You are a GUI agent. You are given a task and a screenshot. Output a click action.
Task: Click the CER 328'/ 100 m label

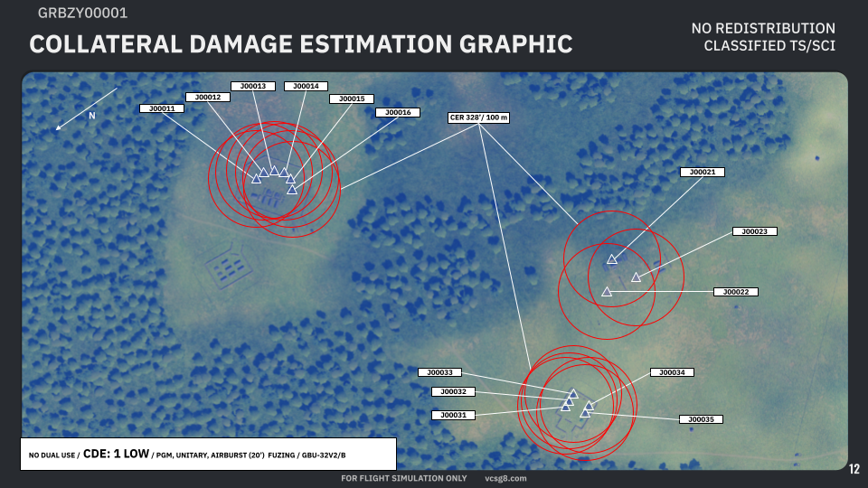[478, 117]
